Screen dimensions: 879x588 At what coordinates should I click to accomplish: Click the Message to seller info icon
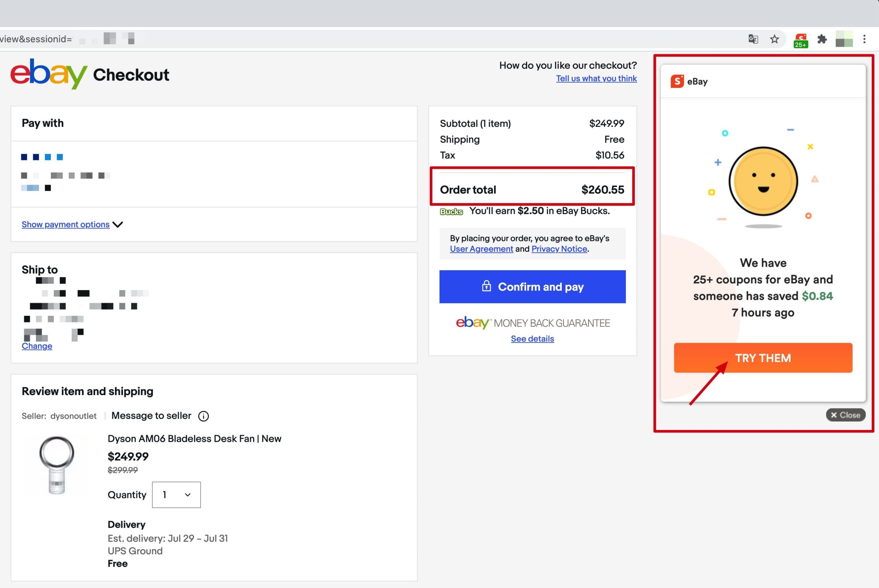[x=203, y=416]
